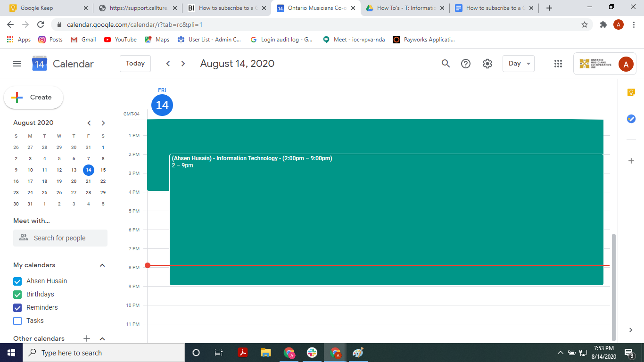This screenshot has height=362, width=644.
Task: Open Slack from the taskbar
Action: pos(312,353)
